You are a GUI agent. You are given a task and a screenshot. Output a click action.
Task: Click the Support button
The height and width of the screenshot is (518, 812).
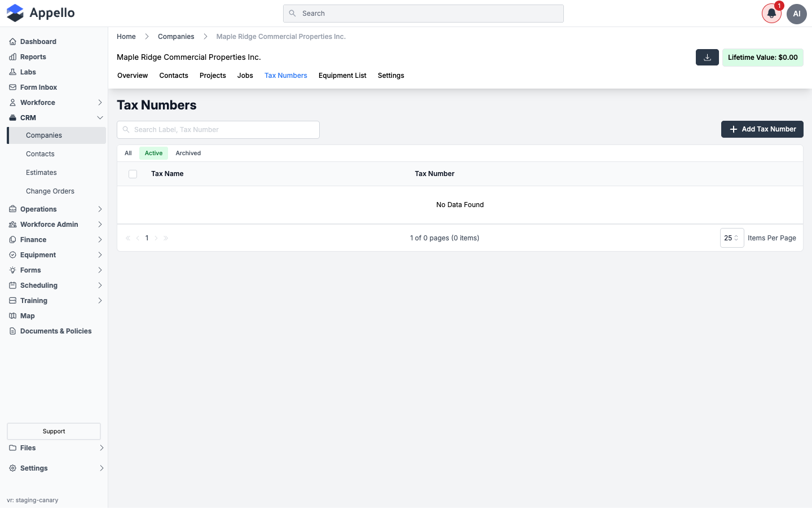coord(54,432)
